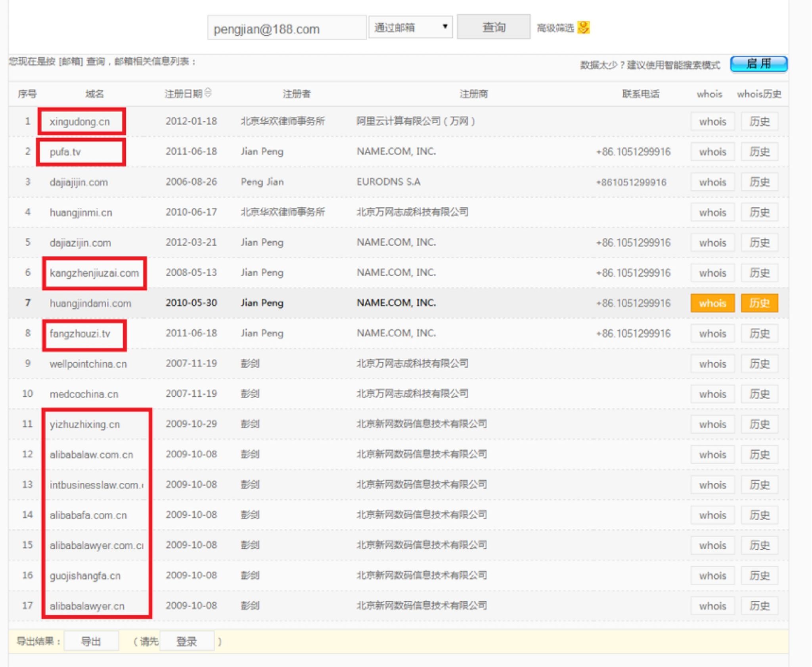Select registrar EURODNS S.A text
The image size is (812, 667).
389,182
